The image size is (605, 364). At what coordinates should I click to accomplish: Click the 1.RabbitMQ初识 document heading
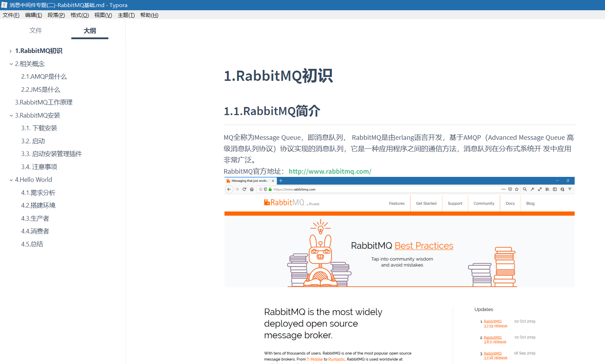point(278,76)
